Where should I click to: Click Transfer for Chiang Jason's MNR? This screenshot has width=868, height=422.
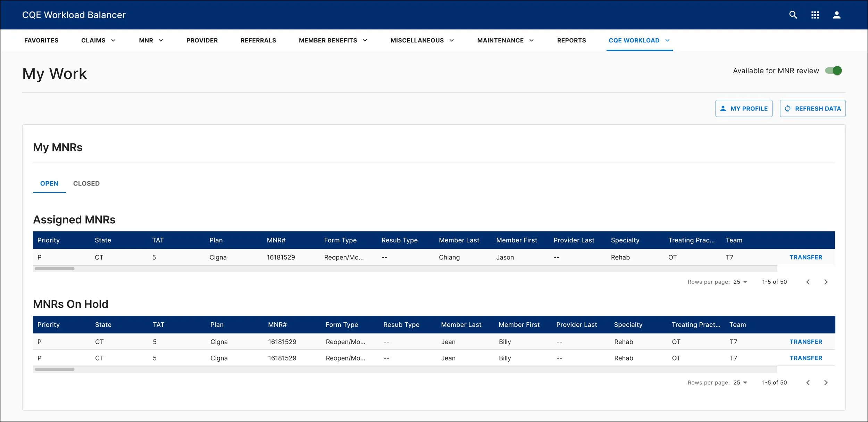(806, 257)
